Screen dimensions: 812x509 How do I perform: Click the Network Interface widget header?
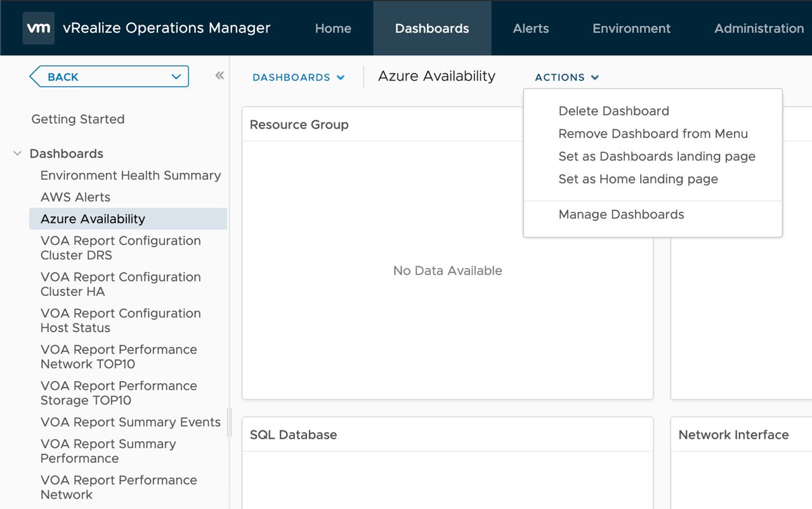click(x=733, y=435)
